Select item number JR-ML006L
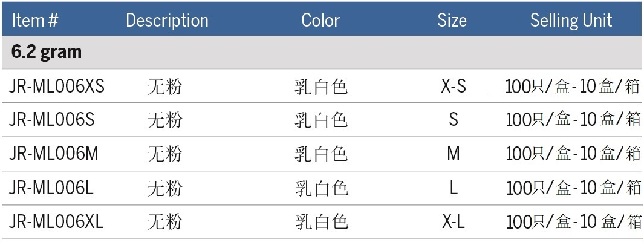The height and width of the screenshot is (242, 644). coord(51,188)
